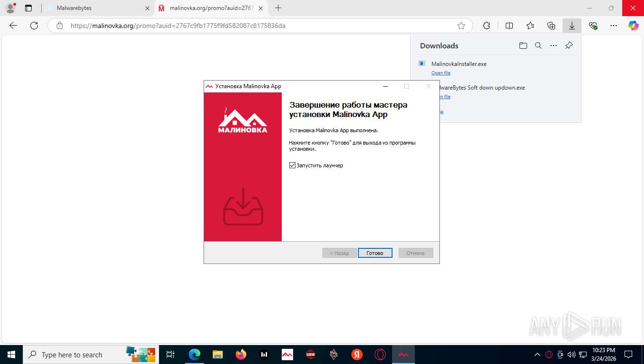Click the Edge profile avatar
The image size is (644, 364).
coord(10,8)
